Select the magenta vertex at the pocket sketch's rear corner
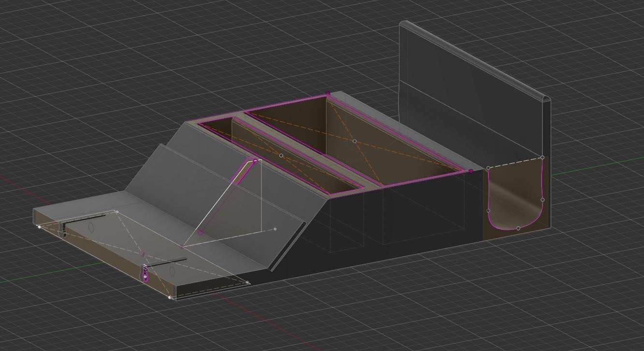 click(x=328, y=94)
